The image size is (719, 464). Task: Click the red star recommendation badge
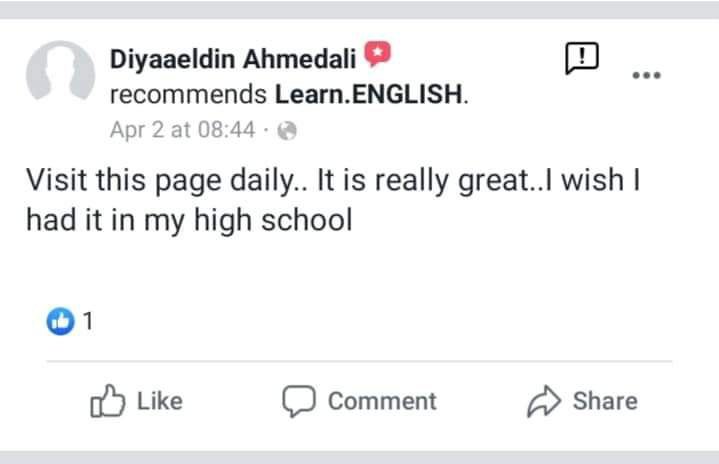pos(377,54)
